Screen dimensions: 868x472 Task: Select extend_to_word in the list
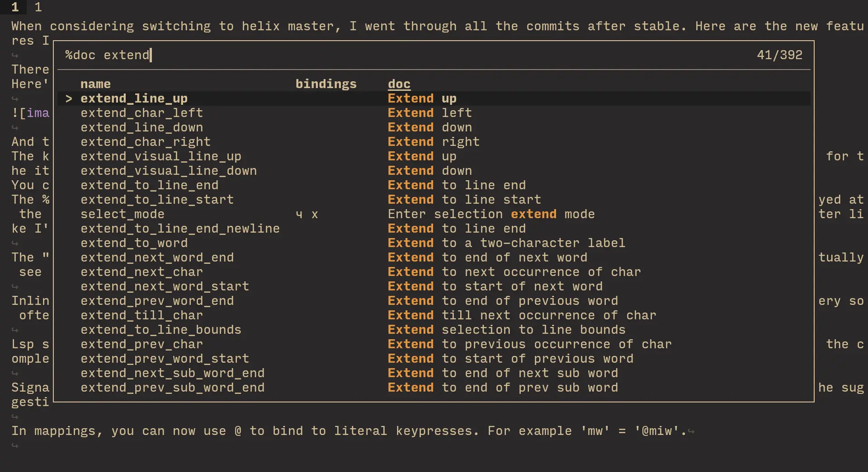pos(134,243)
